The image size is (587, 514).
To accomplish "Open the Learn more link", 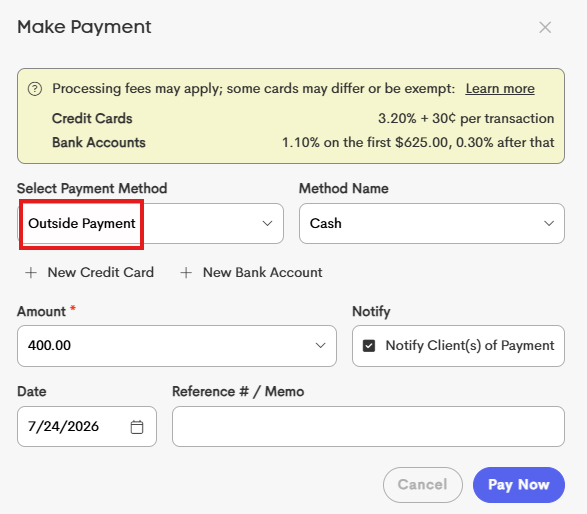I will [500, 89].
